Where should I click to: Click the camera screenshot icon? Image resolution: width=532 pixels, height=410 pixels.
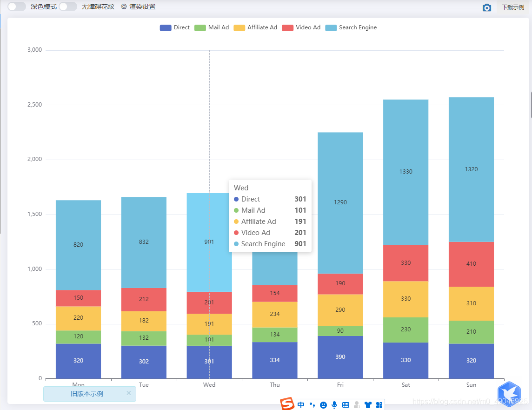[487, 7]
